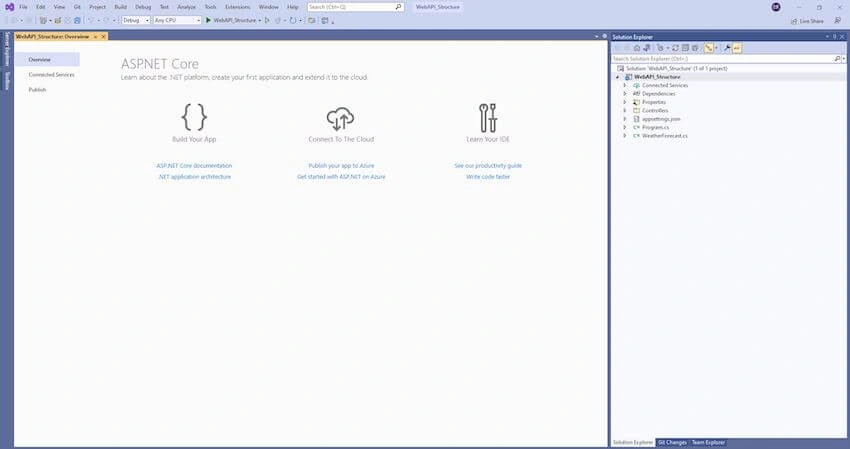The width and height of the screenshot is (850, 449).
Task: Switch to the Git Changes tab
Action: tap(672, 442)
